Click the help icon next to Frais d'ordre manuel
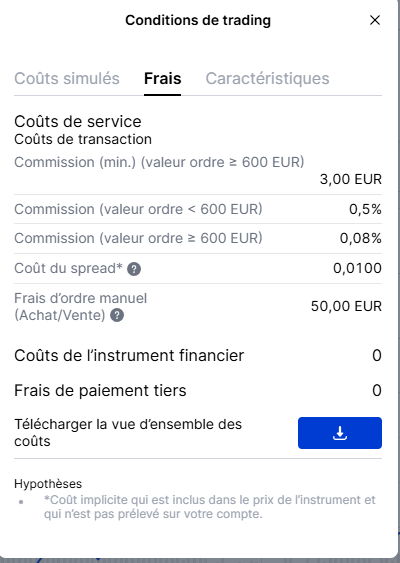This screenshot has width=400, height=563. click(x=117, y=316)
